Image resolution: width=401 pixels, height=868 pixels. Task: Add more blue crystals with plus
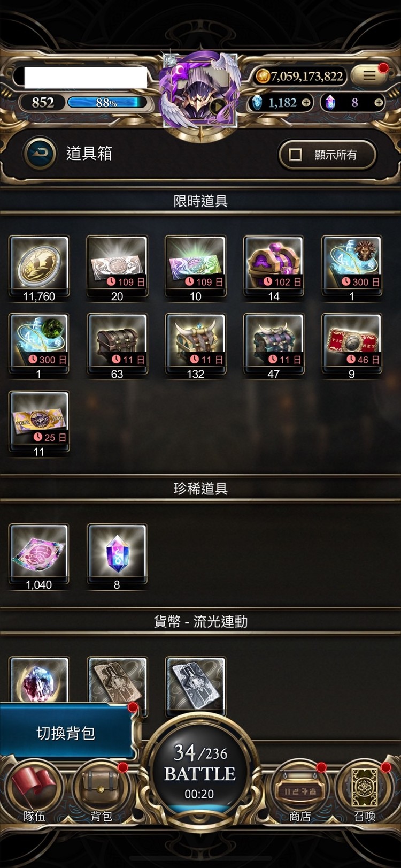306,102
